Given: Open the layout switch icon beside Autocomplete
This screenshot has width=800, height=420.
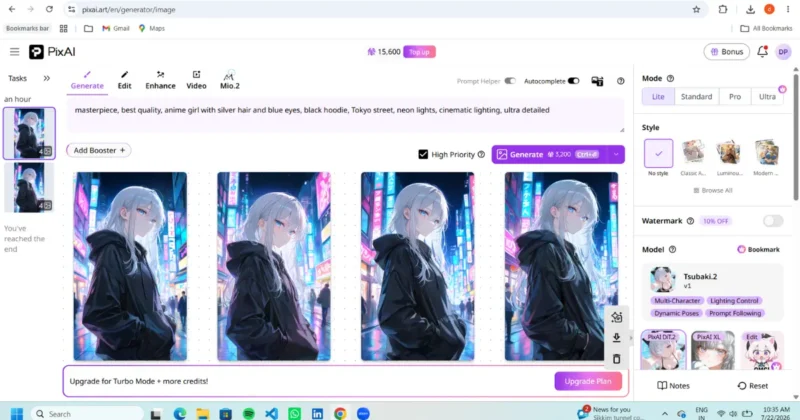Looking at the screenshot, I should click(597, 81).
